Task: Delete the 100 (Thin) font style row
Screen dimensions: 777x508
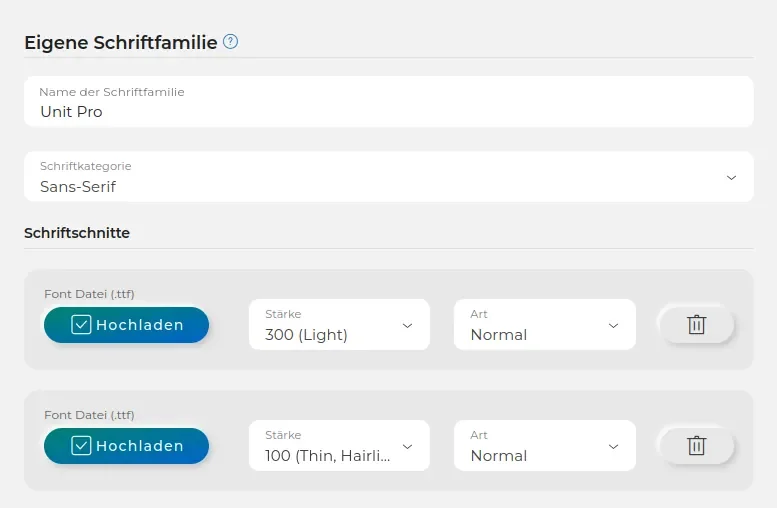Action: pyautogui.click(x=696, y=446)
